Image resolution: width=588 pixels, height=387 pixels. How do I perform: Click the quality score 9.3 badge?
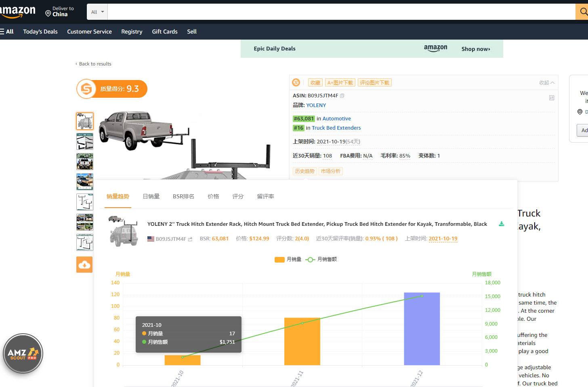click(x=112, y=89)
